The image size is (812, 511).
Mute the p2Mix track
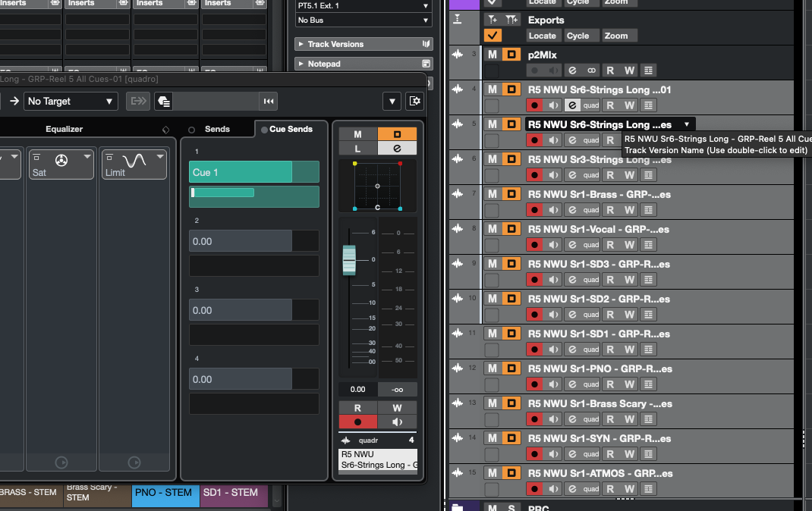492,55
